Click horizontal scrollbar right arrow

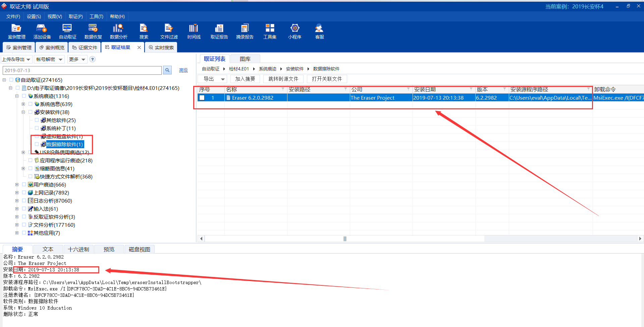(x=640, y=238)
